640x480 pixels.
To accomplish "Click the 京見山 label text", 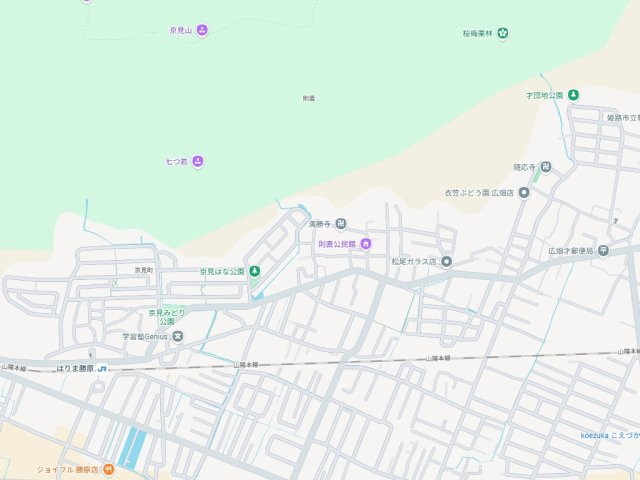I will (x=181, y=31).
